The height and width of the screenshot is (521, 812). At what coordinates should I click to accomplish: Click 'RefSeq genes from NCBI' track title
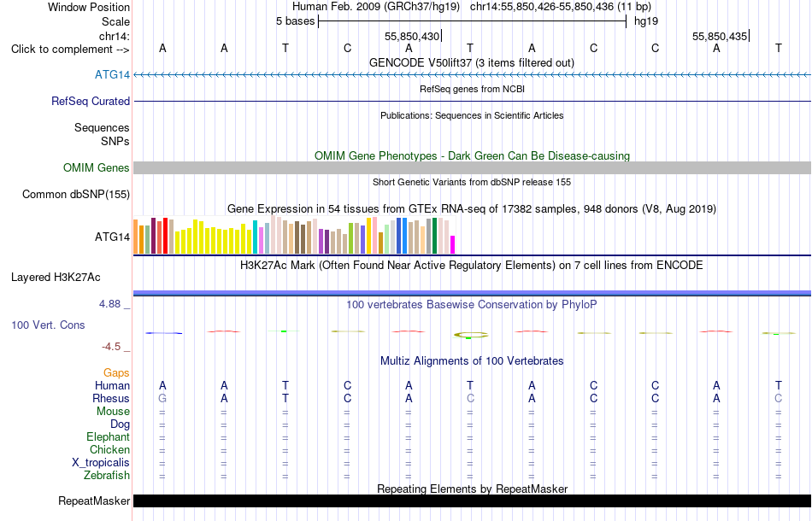point(472,89)
